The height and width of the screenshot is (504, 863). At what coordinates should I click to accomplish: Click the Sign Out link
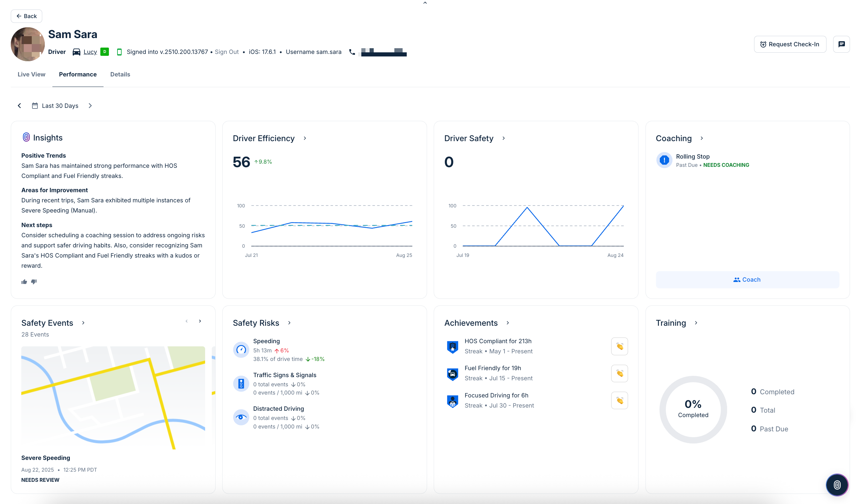pos(226,52)
